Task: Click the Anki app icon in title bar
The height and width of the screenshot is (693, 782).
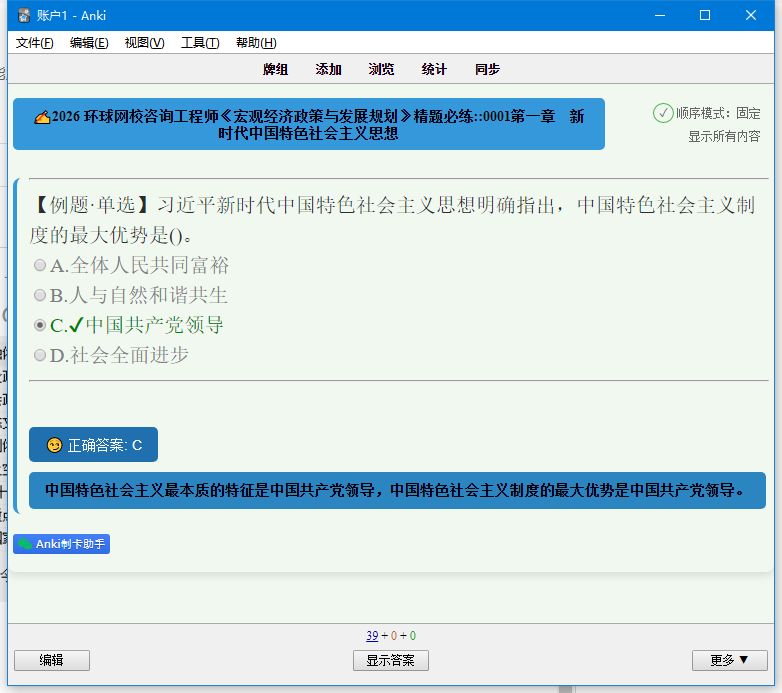Action: pos(23,15)
